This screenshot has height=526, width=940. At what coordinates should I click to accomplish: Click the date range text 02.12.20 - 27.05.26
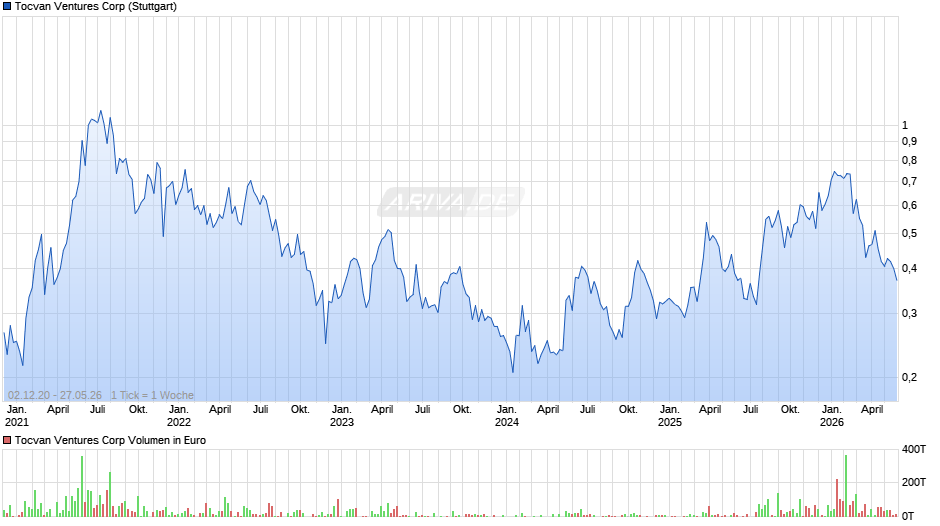point(55,395)
